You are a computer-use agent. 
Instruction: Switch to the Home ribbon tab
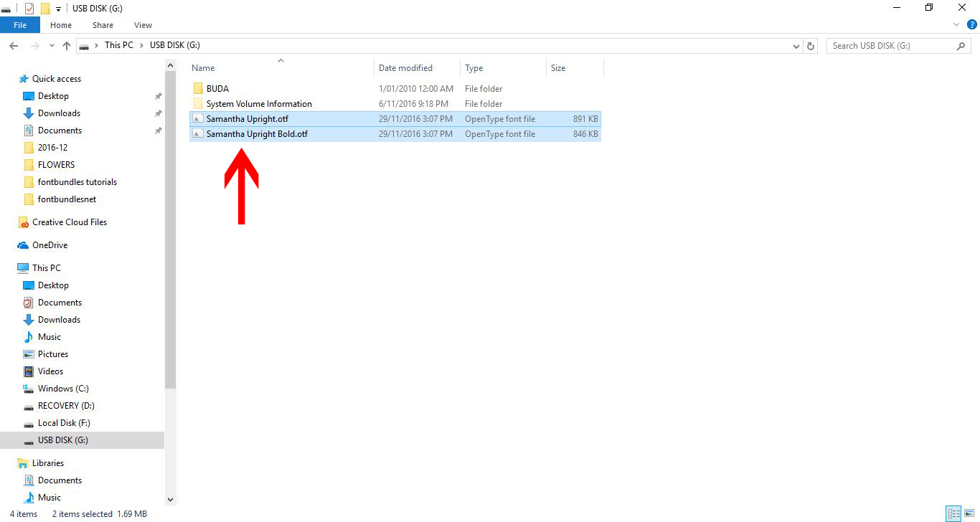61,25
